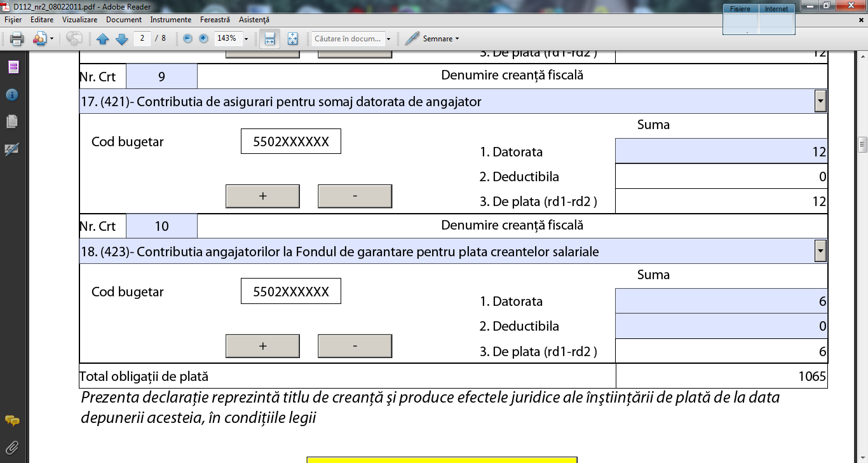Click Cod bugetar field in row 10

click(291, 291)
